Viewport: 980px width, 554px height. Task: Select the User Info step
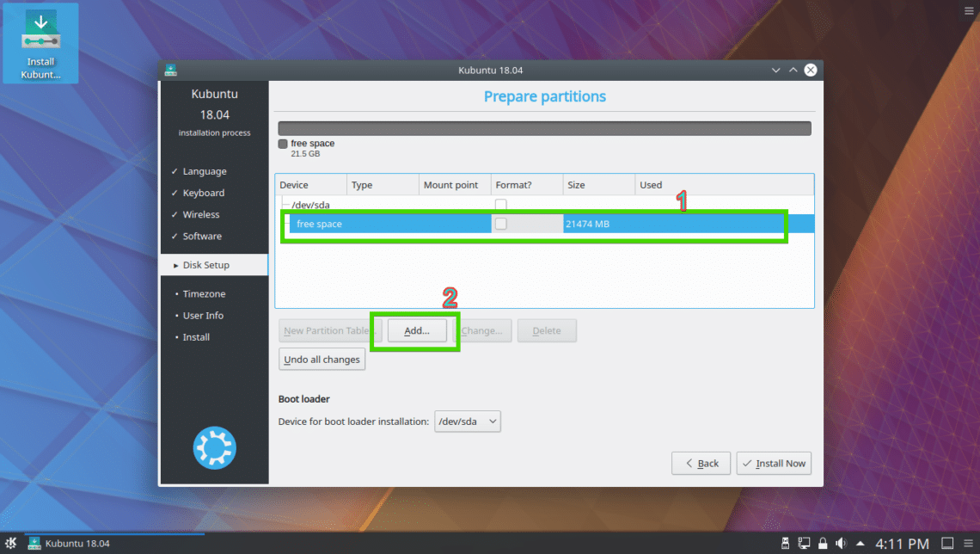[203, 316]
